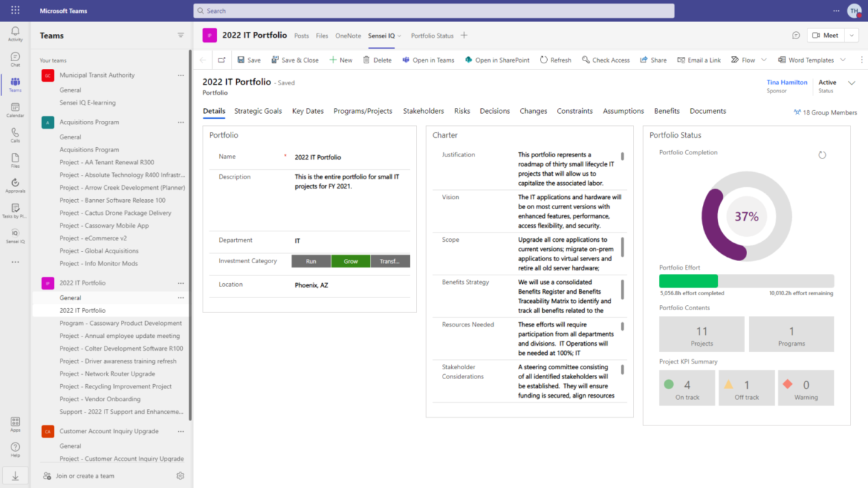Open the Calls section
This screenshot has width=868, height=488.
click(x=15, y=135)
